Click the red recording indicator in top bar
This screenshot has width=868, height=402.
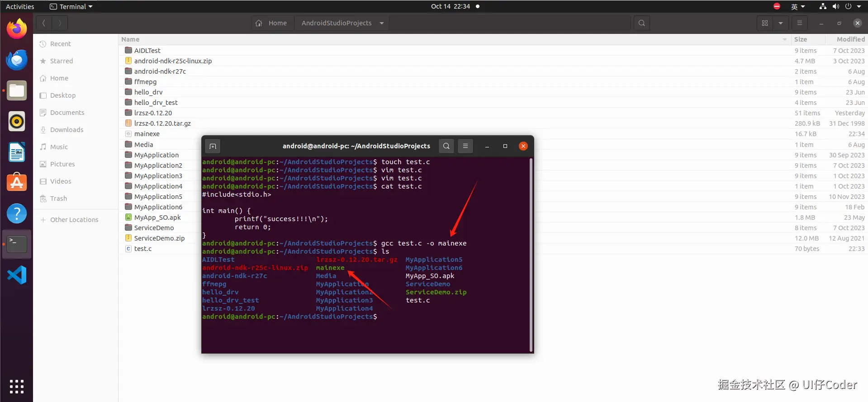777,6
